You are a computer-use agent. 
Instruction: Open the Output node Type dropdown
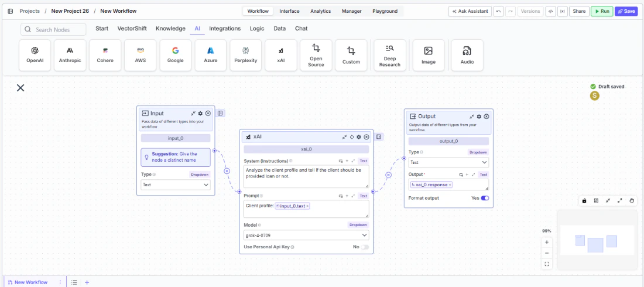[449, 162]
